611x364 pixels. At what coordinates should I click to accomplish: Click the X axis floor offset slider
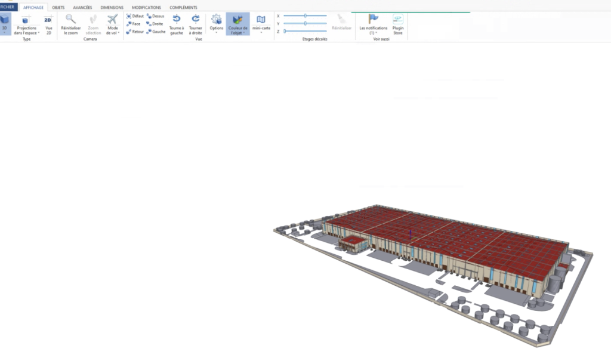coord(305,16)
